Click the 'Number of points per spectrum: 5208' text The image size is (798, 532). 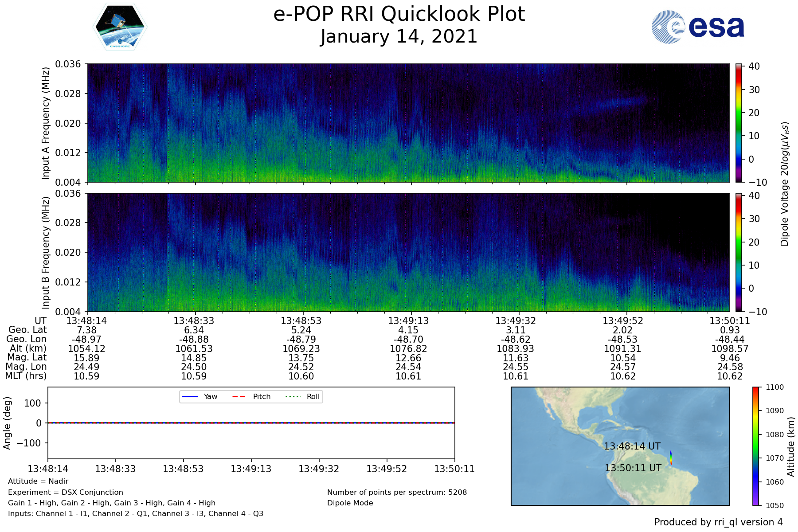click(x=397, y=492)
